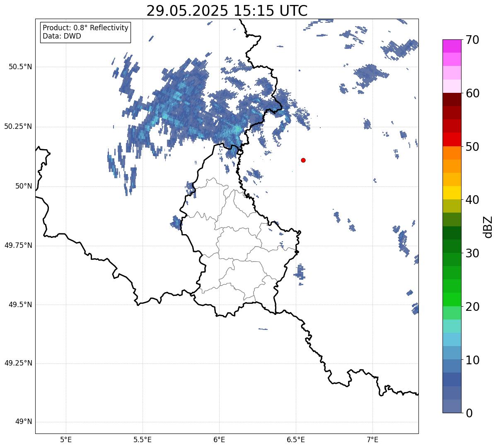Screen dimensions: 498x448
Task: Click the latitude label 50.25°N
Action: (18, 126)
